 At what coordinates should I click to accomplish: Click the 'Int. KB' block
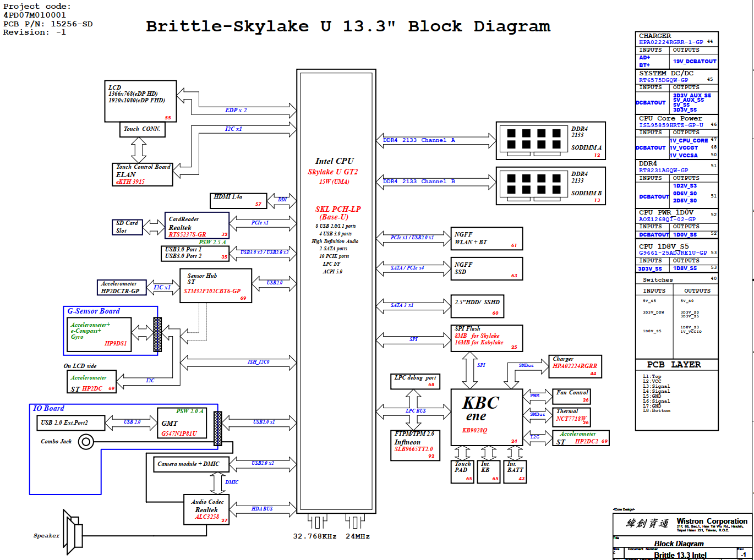(x=489, y=472)
